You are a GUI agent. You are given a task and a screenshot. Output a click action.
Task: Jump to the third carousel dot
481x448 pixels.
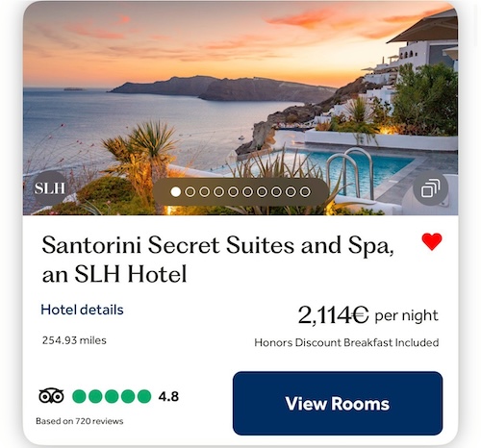coord(205,192)
